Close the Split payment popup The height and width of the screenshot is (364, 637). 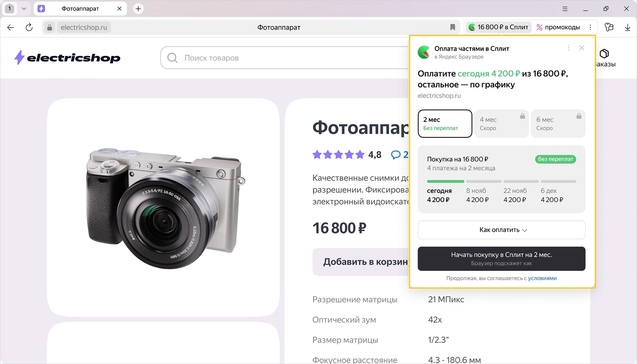click(x=581, y=48)
